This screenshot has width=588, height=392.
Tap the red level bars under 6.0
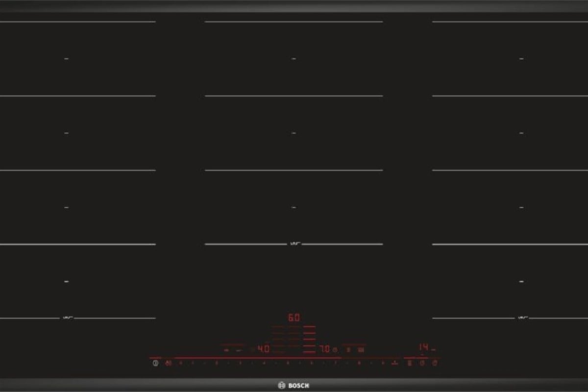click(x=294, y=338)
